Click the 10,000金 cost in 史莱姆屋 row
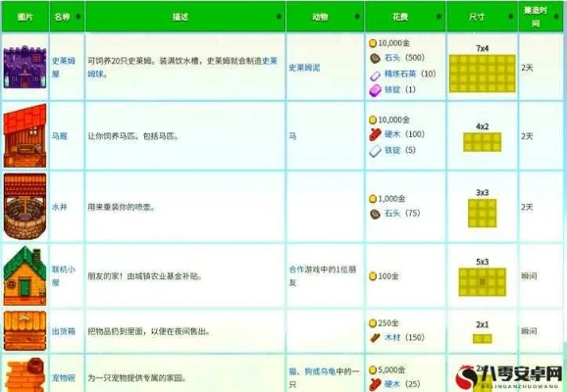Viewport: 567px width, 392px height. click(393, 43)
